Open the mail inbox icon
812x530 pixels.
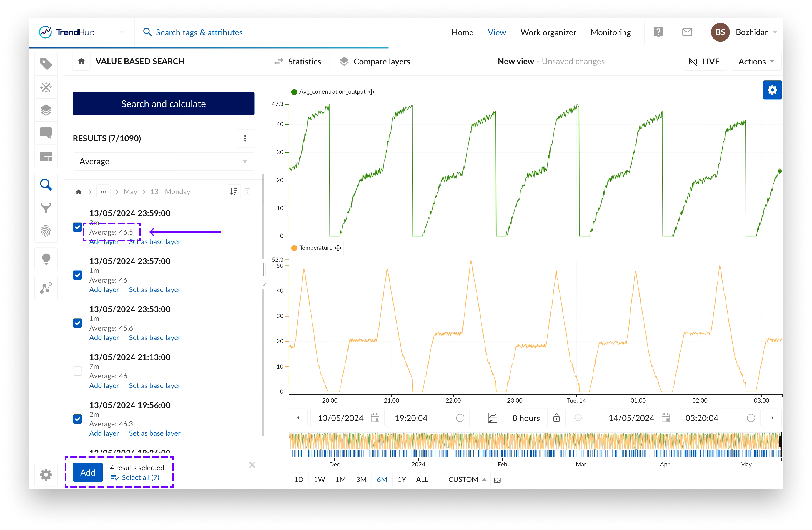pos(687,32)
